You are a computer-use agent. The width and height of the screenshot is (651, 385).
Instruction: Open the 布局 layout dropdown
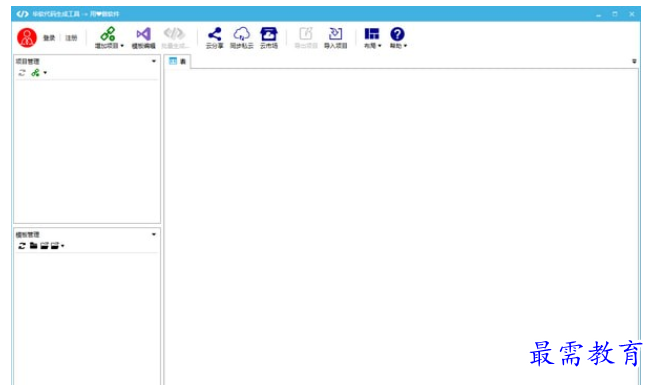tap(372, 37)
